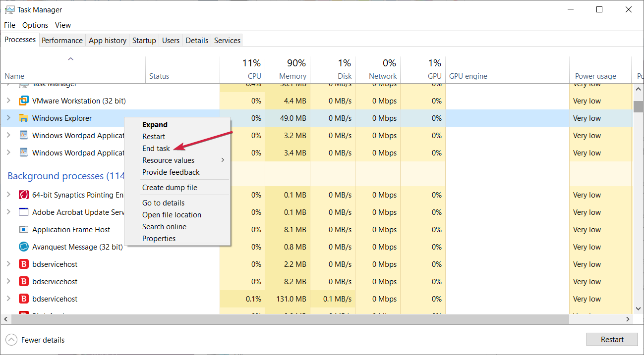644x355 pixels.
Task: Click the bdservicehost icon with 8.2 MB memory
Action: 23,282
